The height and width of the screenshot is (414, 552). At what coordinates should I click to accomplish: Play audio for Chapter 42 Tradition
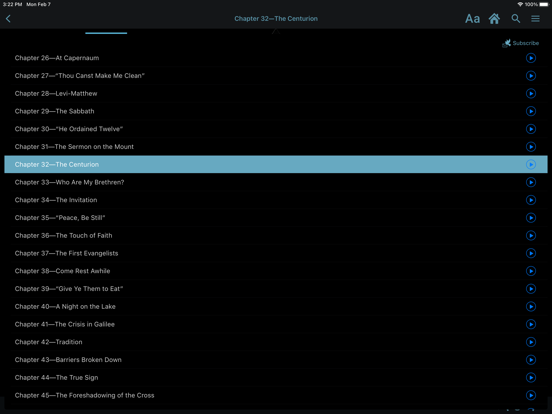tap(531, 342)
